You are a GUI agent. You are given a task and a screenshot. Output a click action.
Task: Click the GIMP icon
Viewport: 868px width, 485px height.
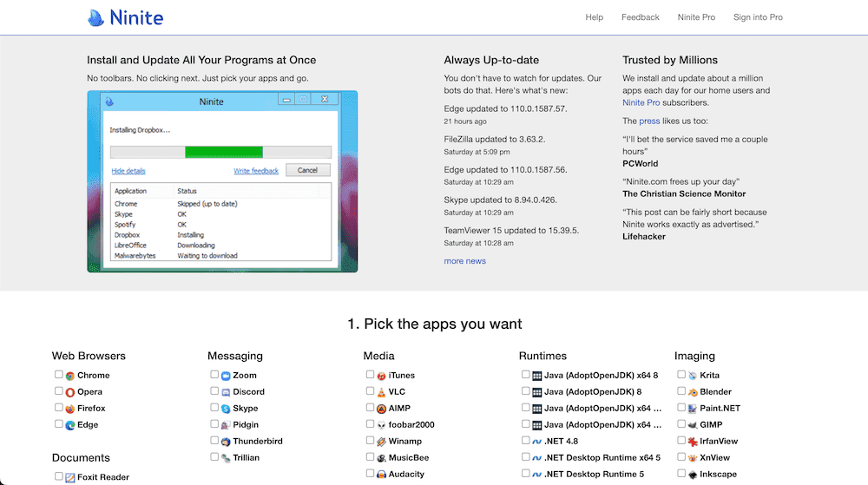click(x=693, y=426)
